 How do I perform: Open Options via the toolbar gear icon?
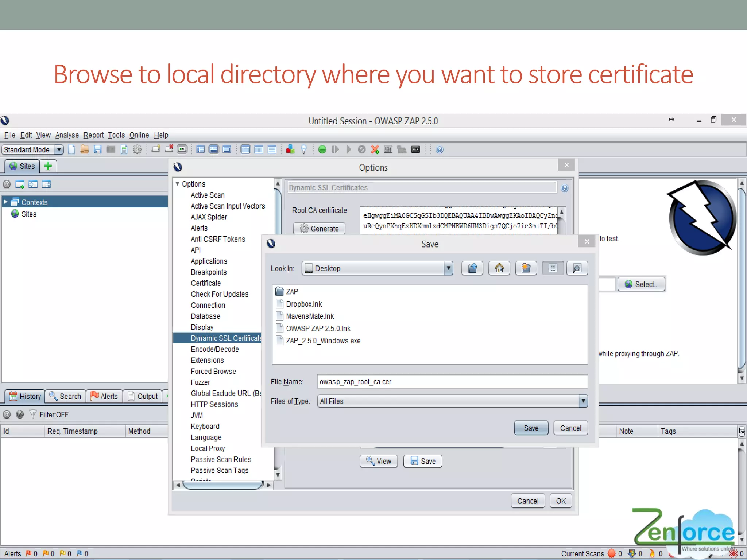(x=137, y=149)
